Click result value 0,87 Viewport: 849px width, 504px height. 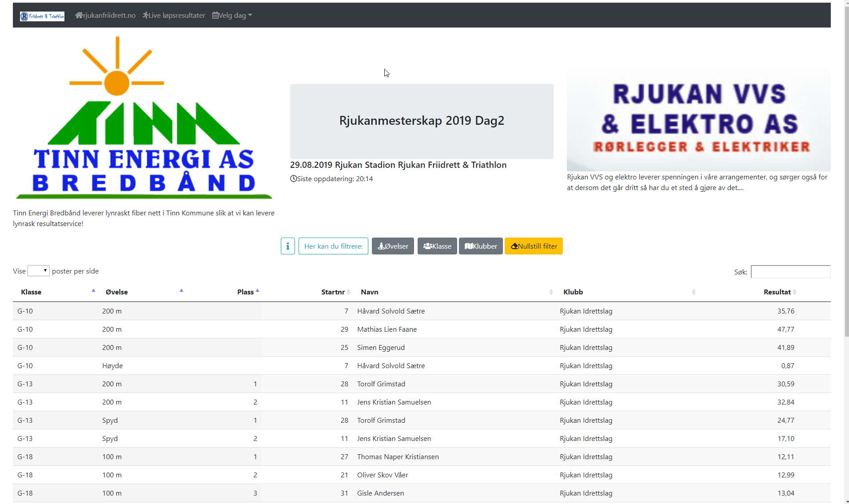point(787,365)
